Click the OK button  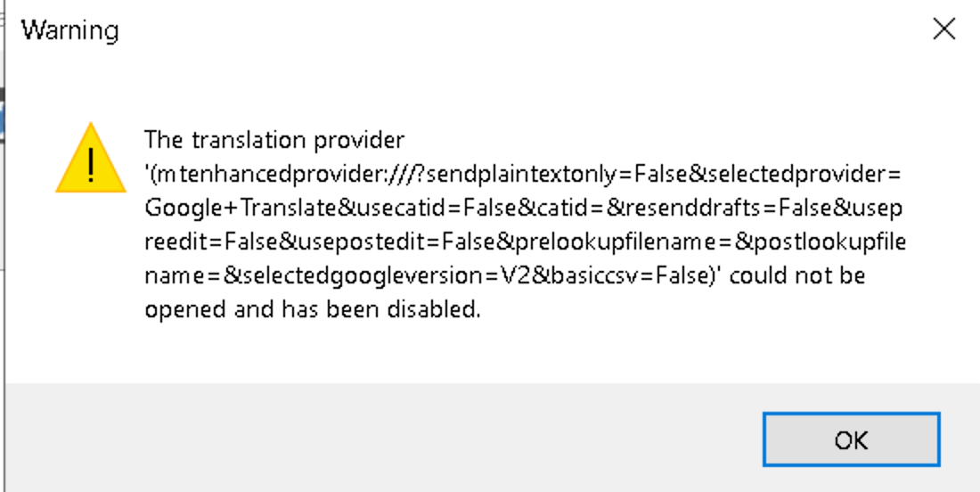click(x=851, y=440)
